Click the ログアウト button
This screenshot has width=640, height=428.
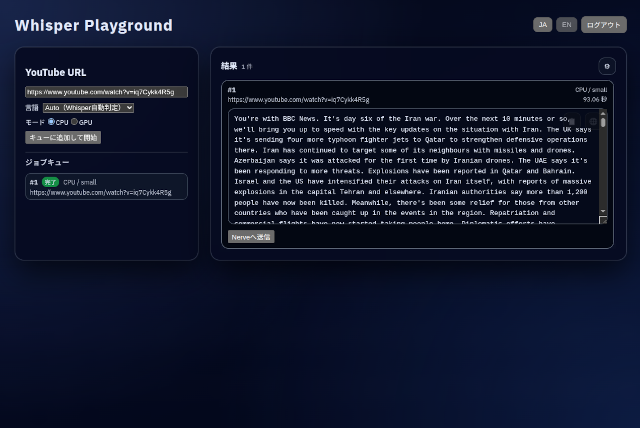pos(604,25)
